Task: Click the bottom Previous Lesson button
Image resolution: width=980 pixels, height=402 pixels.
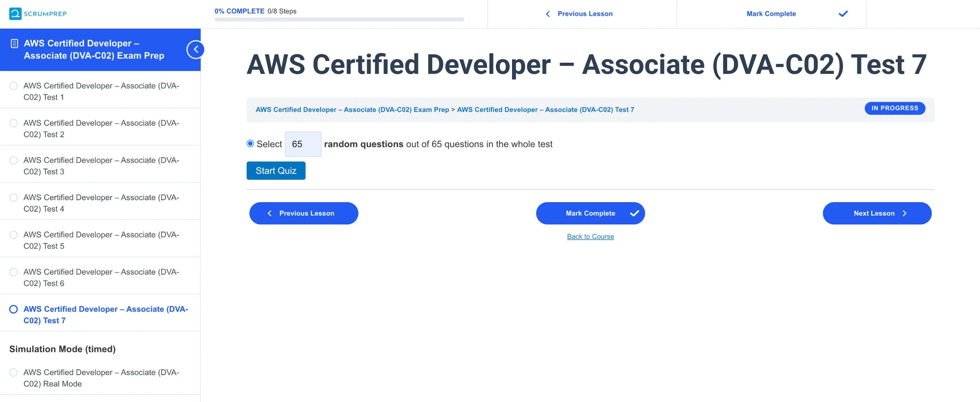Action: 304,213
